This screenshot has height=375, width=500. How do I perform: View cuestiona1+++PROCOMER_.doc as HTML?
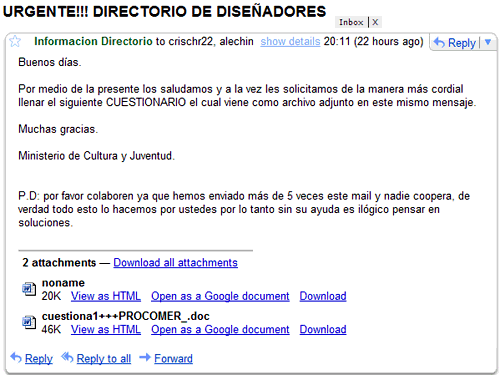106,329
